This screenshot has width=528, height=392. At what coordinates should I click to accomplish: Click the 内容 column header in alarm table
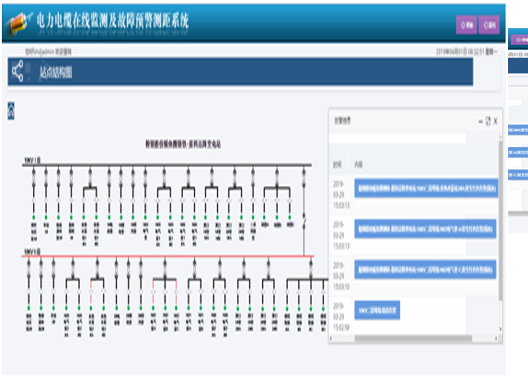coord(358,165)
